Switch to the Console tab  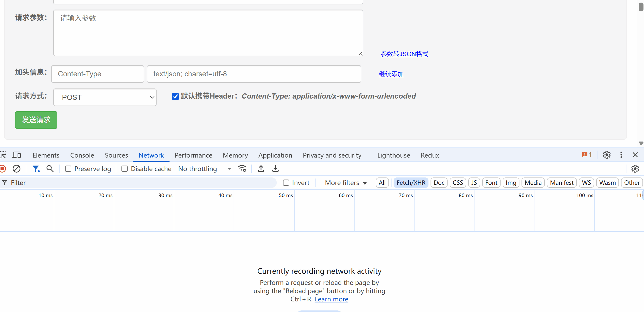click(82, 155)
